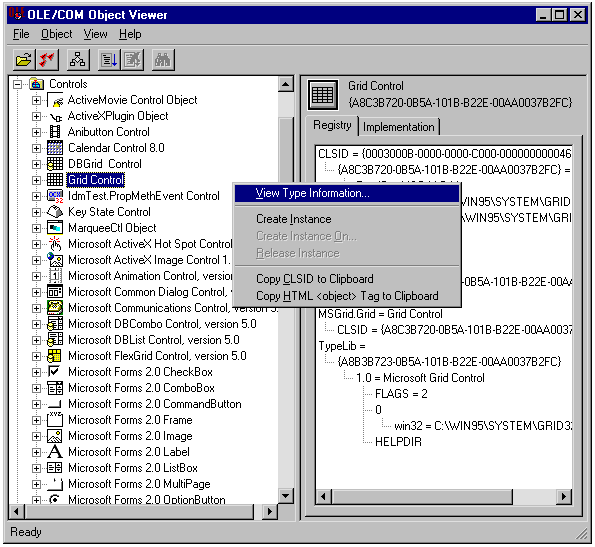Click the hierarchy tree toolbar icon

pos(78,60)
